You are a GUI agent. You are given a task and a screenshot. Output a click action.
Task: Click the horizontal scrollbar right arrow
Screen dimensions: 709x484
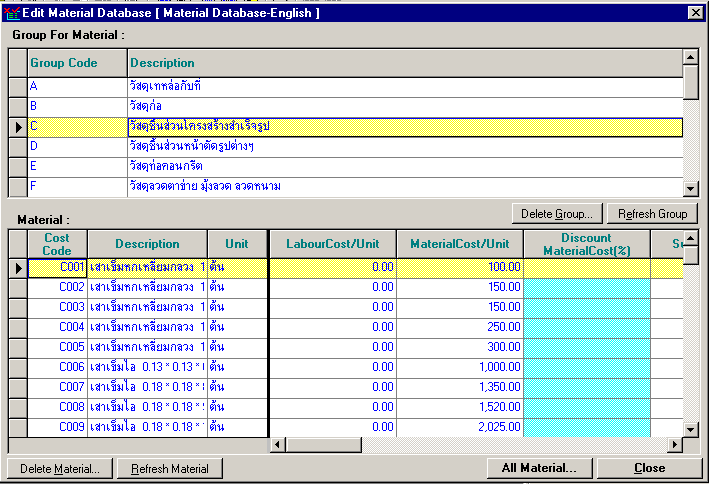675,445
